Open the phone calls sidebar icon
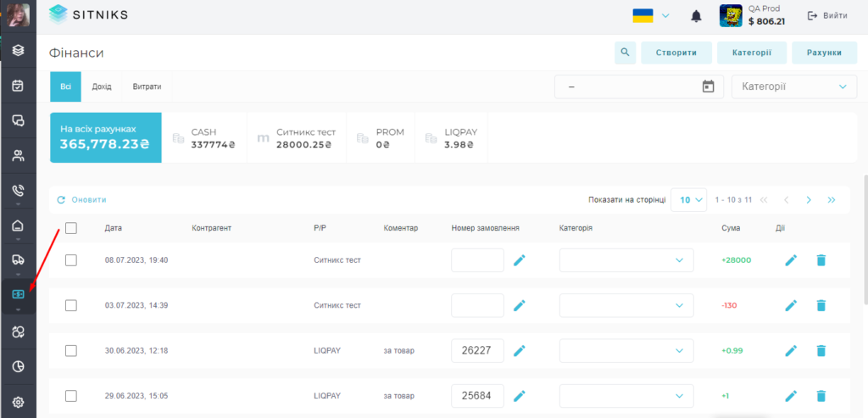 point(19,191)
